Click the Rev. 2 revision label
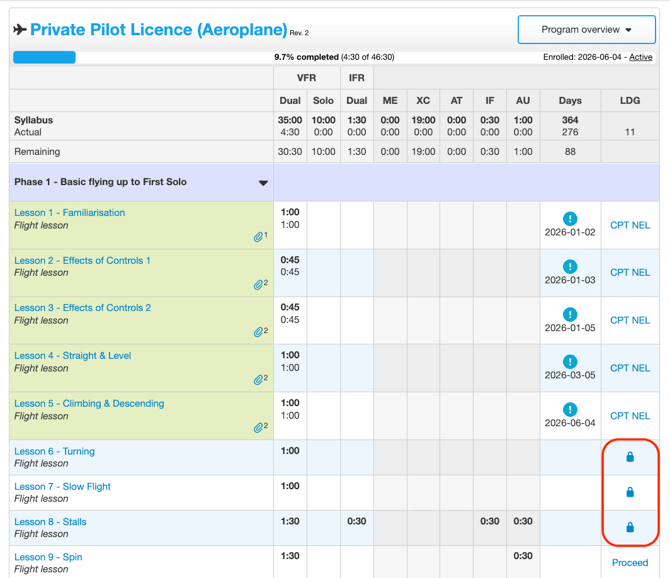Screen dimensions: 670x578 (x=299, y=33)
